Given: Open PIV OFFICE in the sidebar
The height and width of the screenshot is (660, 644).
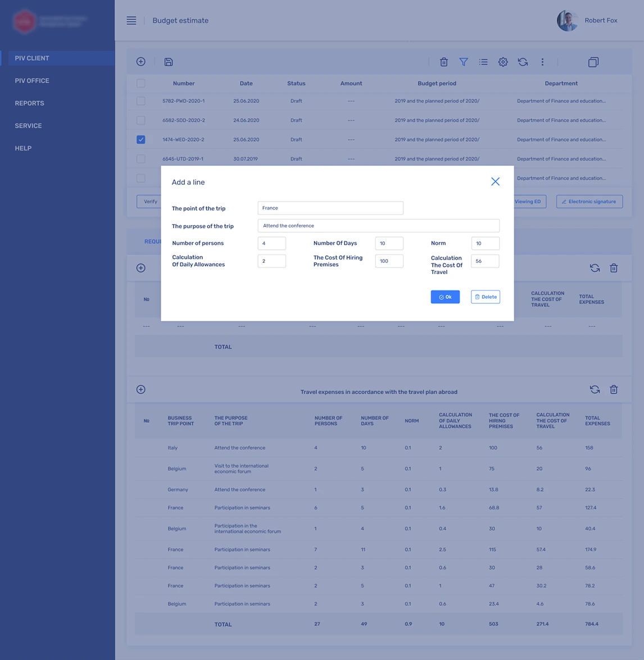Looking at the screenshot, I should (x=32, y=81).
